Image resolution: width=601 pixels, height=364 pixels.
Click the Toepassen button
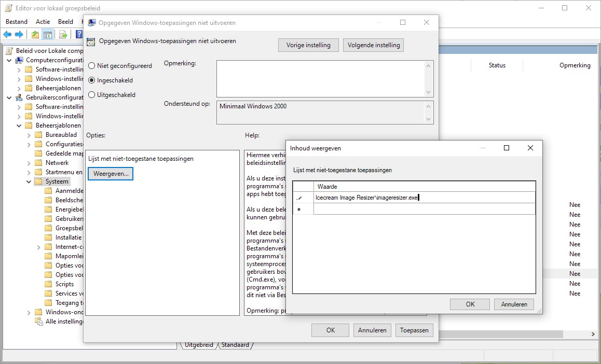click(x=414, y=330)
